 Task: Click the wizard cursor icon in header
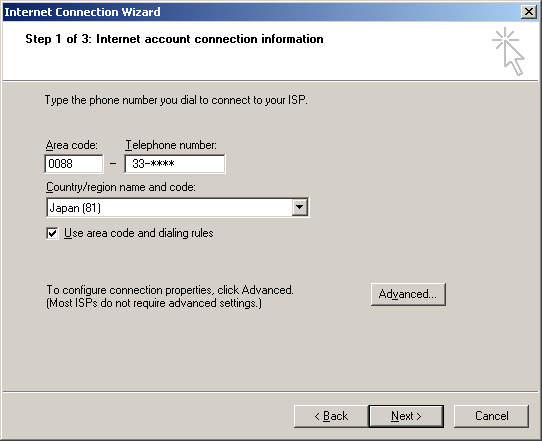tap(508, 51)
